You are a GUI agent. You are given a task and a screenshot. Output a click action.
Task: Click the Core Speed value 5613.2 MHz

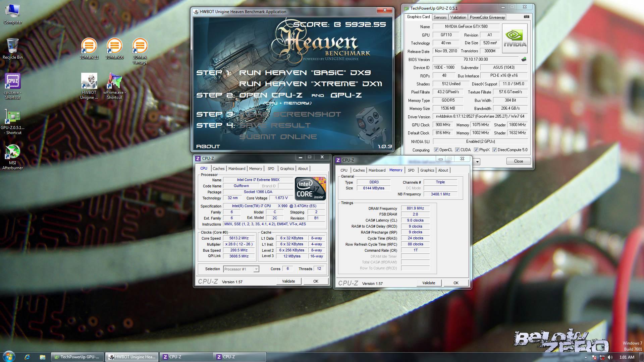click(239, 238)
